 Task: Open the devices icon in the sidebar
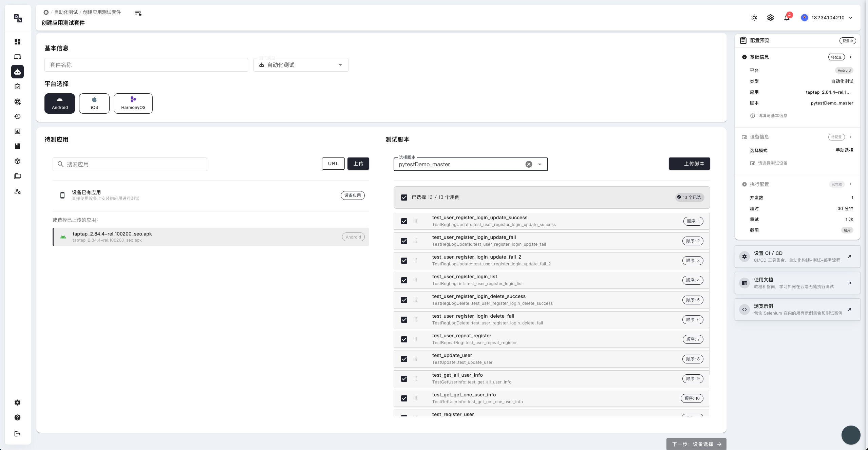tap(18, 57)
